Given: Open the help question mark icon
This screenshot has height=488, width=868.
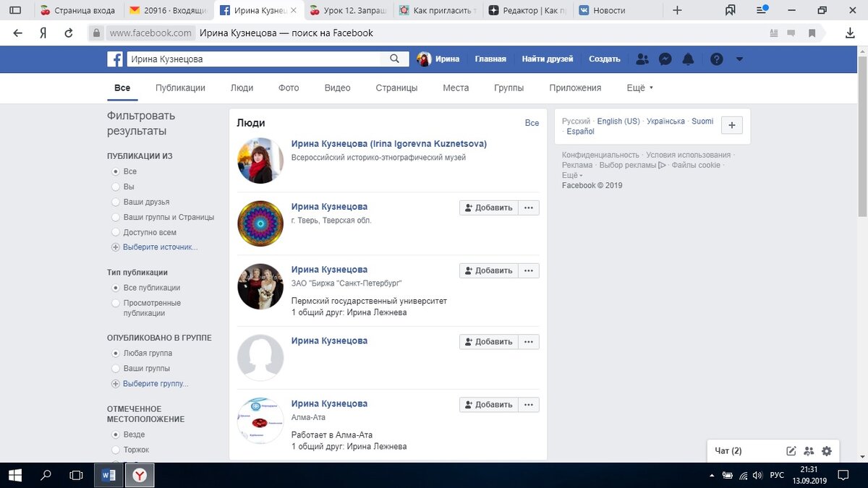Looking at the screenshot, I should [716, 59].
